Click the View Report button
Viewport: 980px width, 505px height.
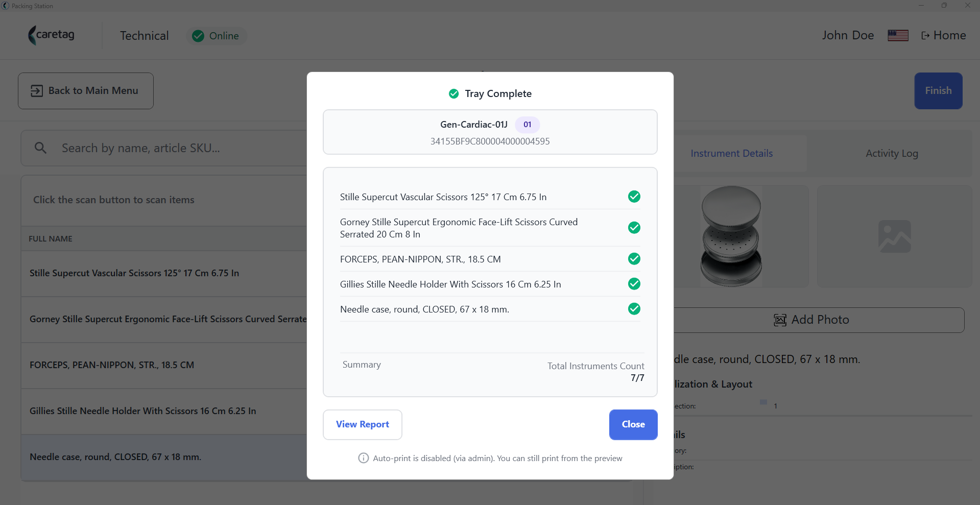point(363,424)
